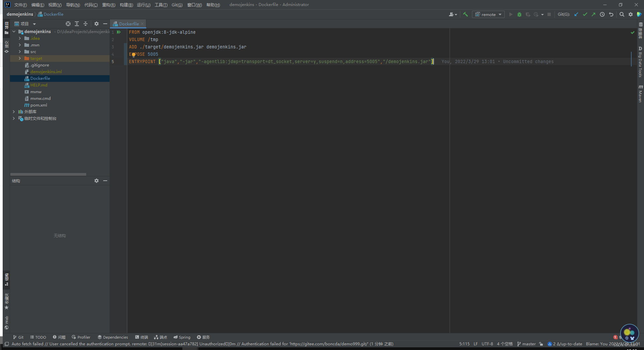This screenshot has width=644, height=350.
Task: Open the Profiler tool window
Action: pyautogui.click(x=81, y=337)
